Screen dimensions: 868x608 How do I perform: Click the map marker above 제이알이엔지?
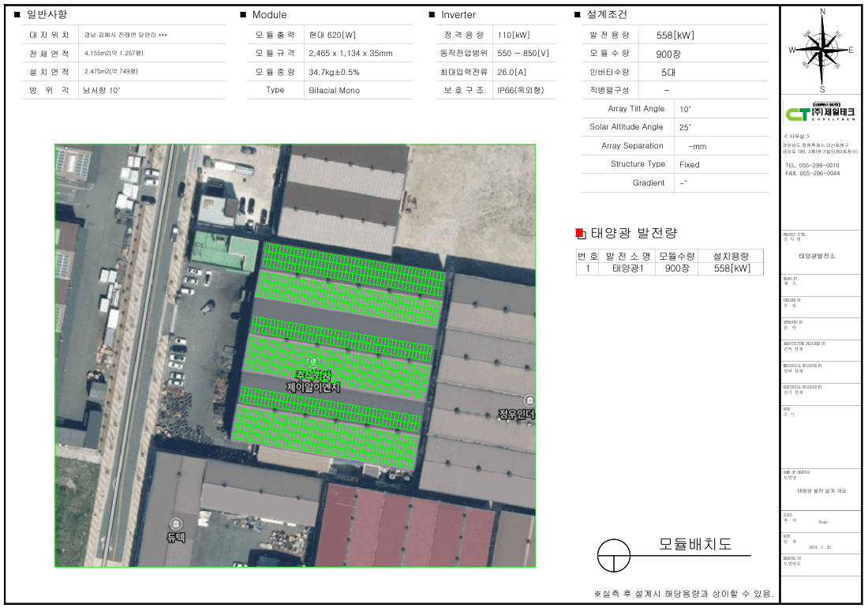pos(313,362)
